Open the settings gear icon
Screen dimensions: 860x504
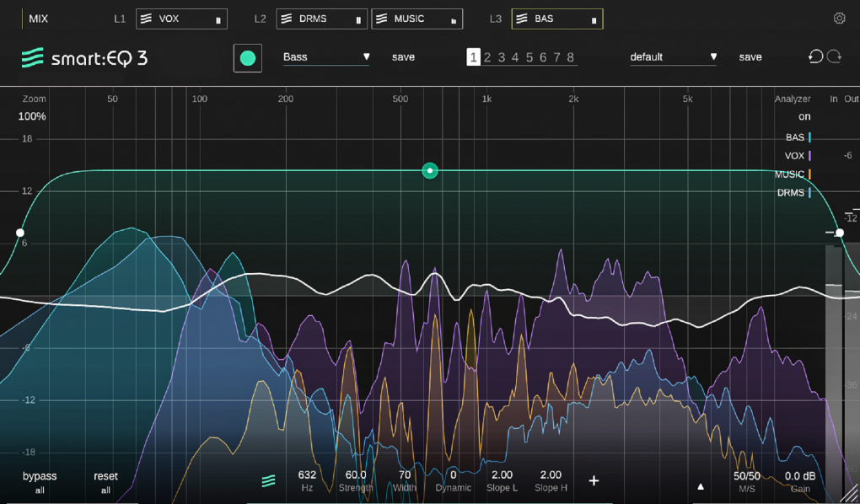(839, 18)
